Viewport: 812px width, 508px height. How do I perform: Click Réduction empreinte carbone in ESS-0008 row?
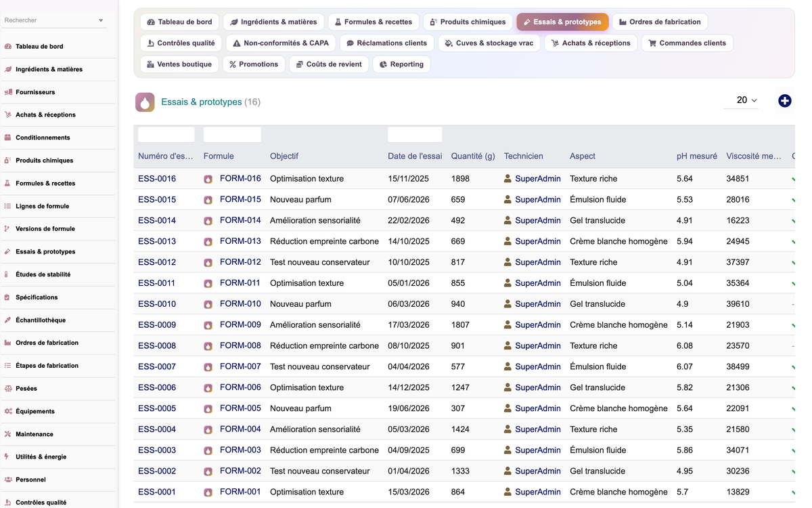(324, 346)
